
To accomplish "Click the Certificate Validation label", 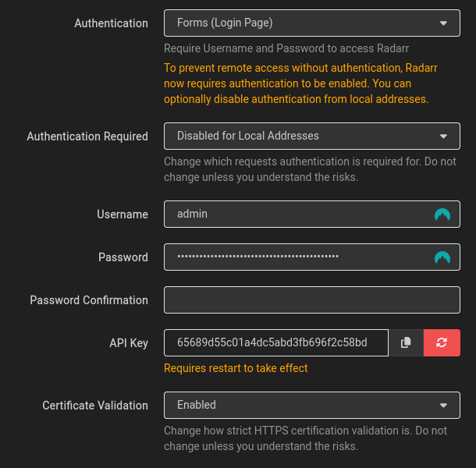I will 95,406.
